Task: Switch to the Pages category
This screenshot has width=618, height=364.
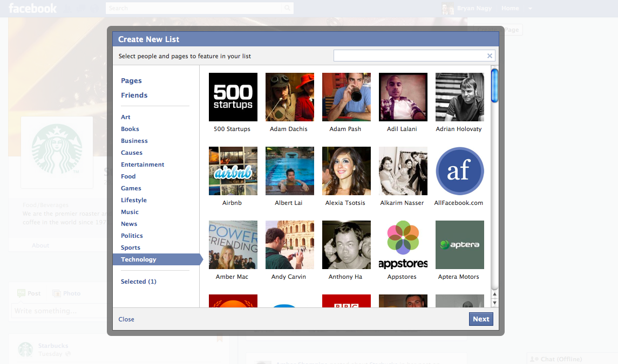Action: pos(131,81)
